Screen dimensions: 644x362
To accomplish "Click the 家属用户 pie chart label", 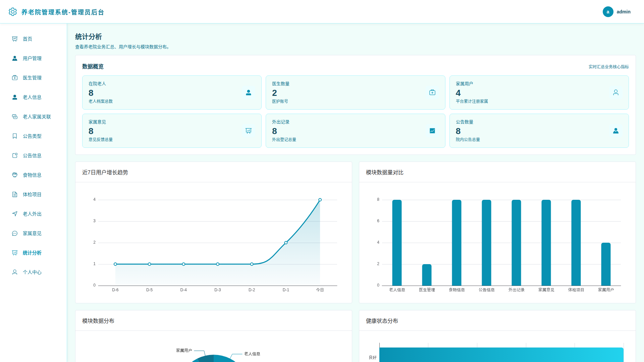I will tap(184, 350).
